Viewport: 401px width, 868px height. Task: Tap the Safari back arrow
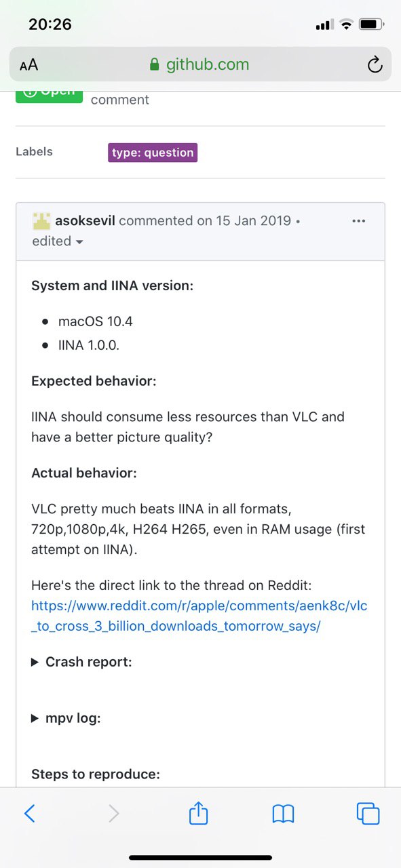pos(29,813)
